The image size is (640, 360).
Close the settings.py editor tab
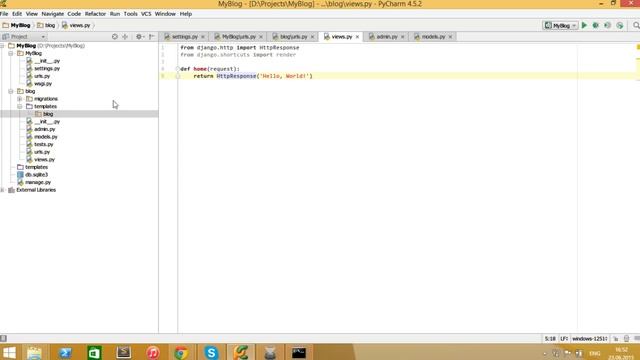pos(203,37)
